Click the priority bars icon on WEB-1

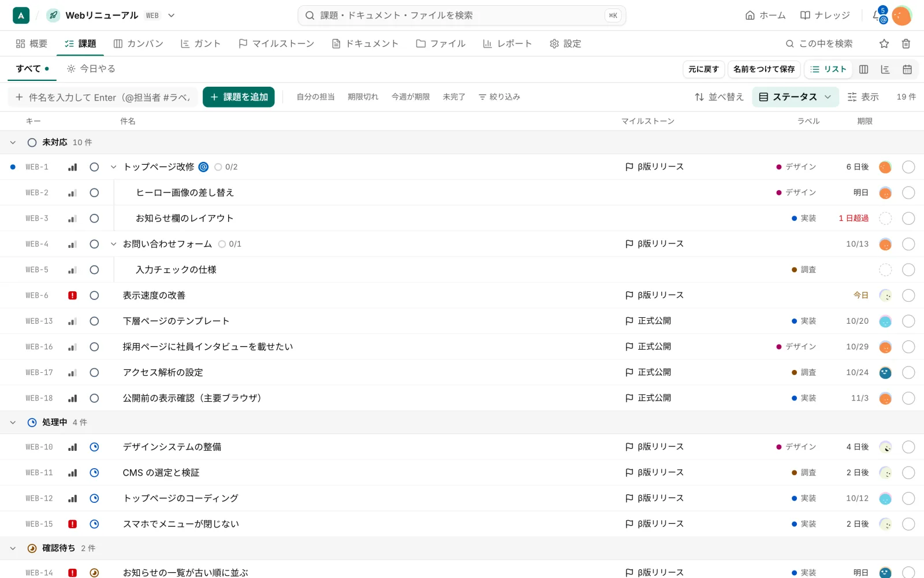click(72, 167)
